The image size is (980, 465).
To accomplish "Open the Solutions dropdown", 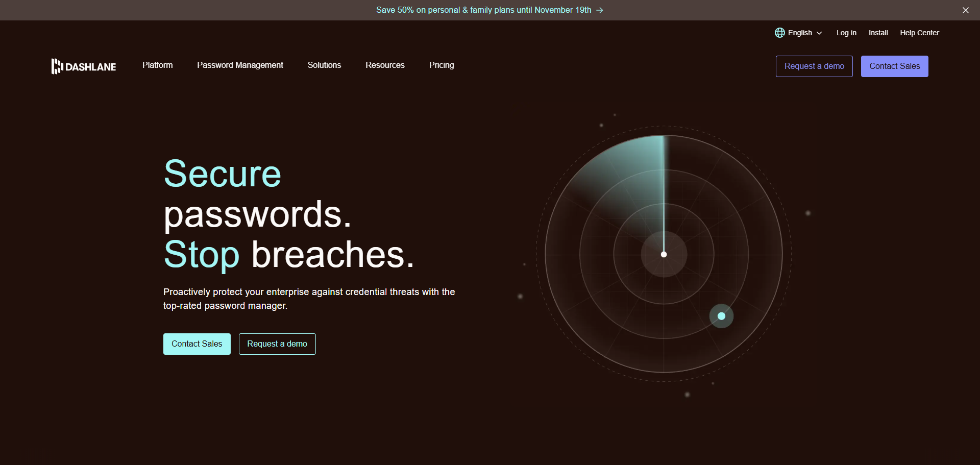I will (324, 65).
